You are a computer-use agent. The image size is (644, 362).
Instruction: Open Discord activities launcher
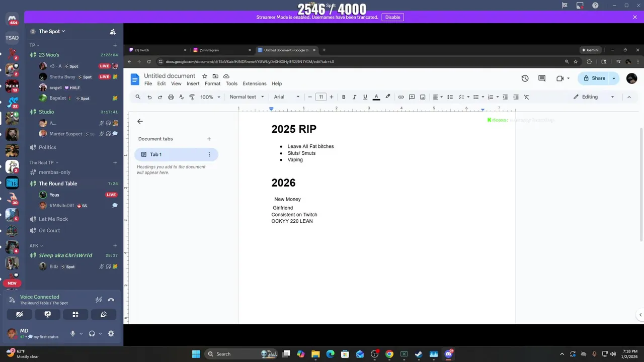point(75,314)
